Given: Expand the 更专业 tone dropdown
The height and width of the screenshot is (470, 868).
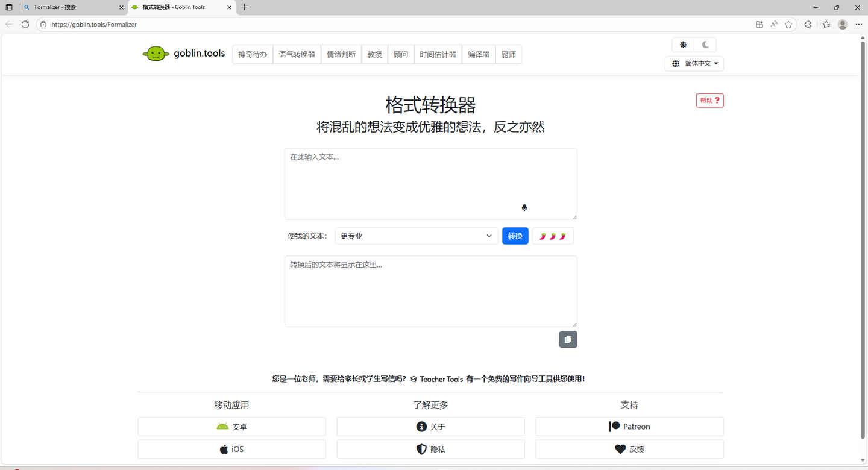Looking at the screenshot, I should (x=417, y=236).
